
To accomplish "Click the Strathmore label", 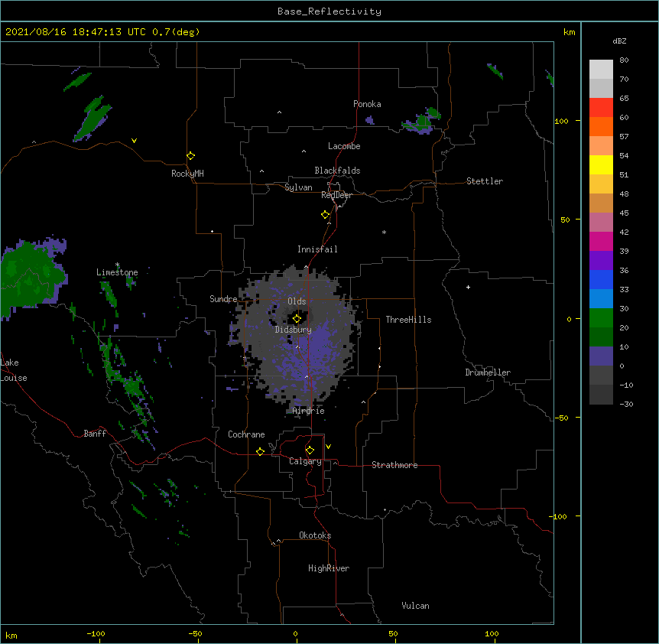I will tap(394, 465).
